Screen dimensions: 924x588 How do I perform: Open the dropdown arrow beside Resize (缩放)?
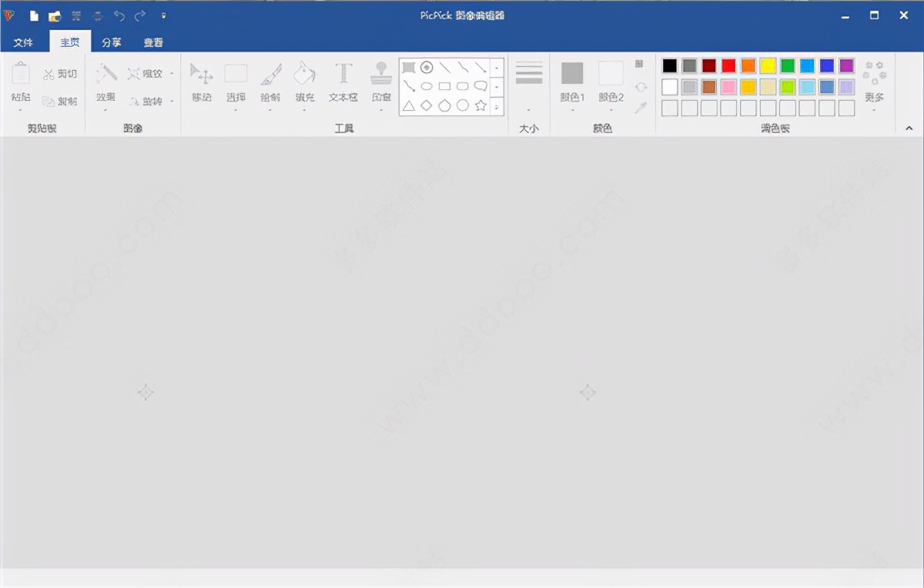click(x=171, y=74)
